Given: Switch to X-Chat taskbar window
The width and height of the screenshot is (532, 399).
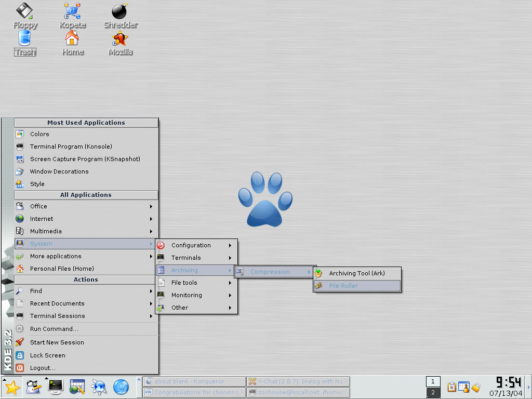Looking at the screenshot, I should [299, 381].
